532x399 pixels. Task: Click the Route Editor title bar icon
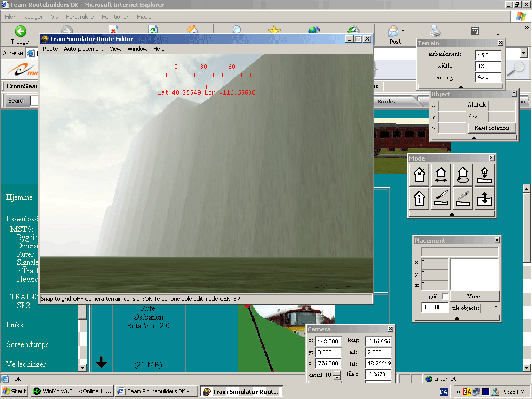[x=45, y=39]
